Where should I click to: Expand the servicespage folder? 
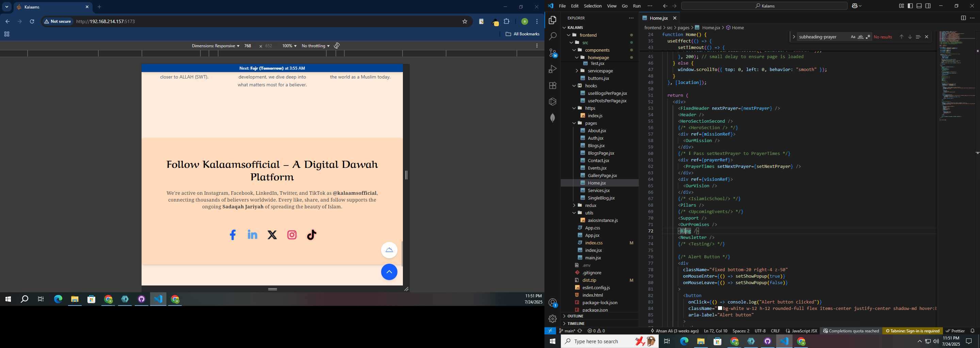click(600, 71)
